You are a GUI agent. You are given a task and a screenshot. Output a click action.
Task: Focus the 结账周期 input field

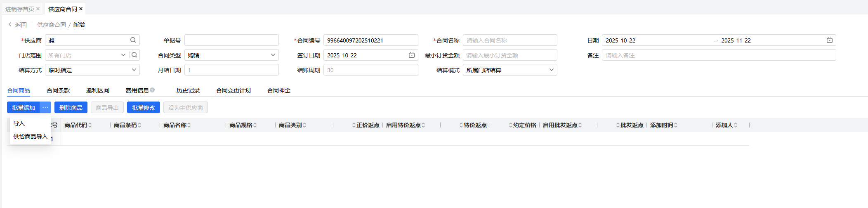370,70
